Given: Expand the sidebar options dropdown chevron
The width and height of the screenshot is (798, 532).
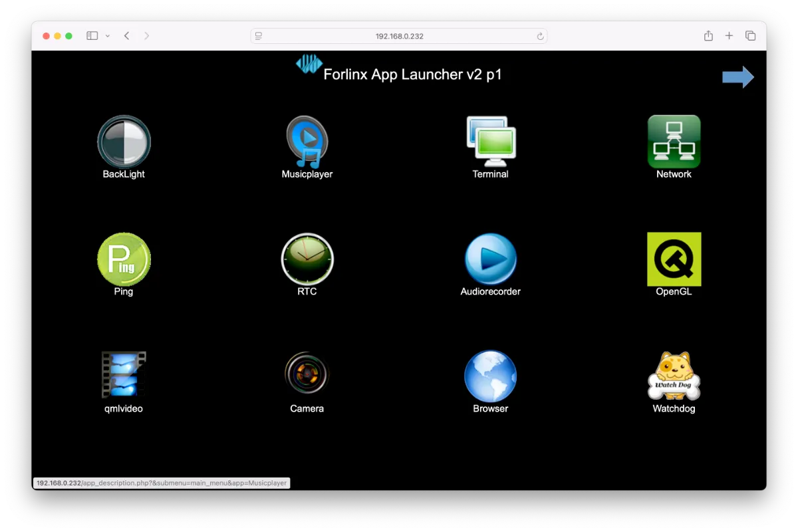Looking at the screenshot, I should pos(107,36).
